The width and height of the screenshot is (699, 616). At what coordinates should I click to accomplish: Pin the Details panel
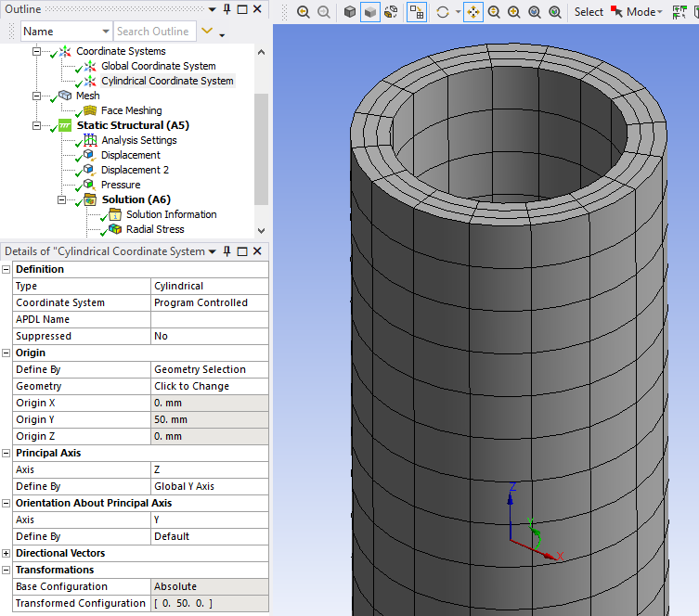click(x=227, y=251)
